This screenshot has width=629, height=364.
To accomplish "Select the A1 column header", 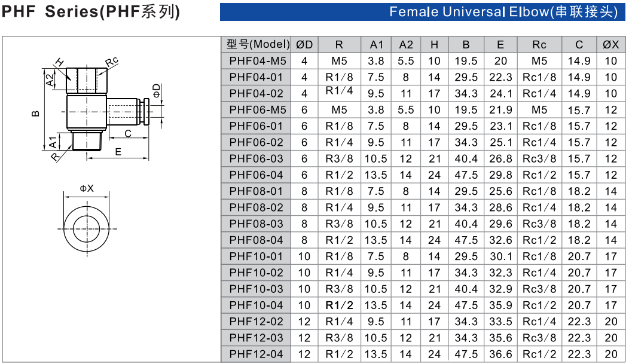I will click(x=377, y=45).
